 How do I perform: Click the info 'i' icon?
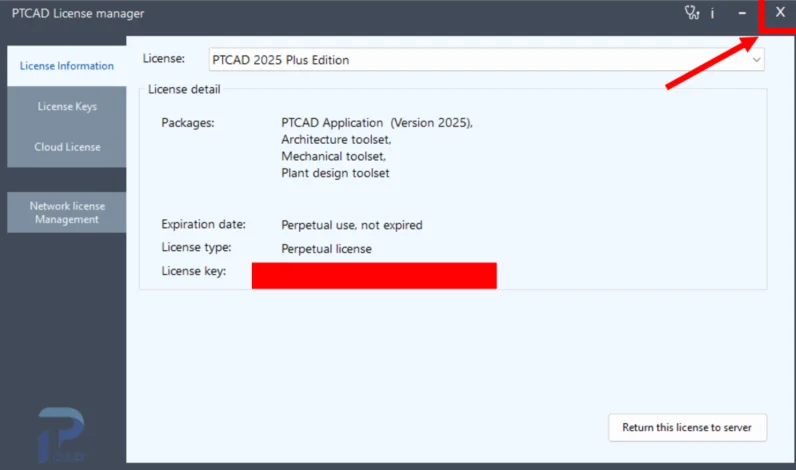click(x=712, y=13)
